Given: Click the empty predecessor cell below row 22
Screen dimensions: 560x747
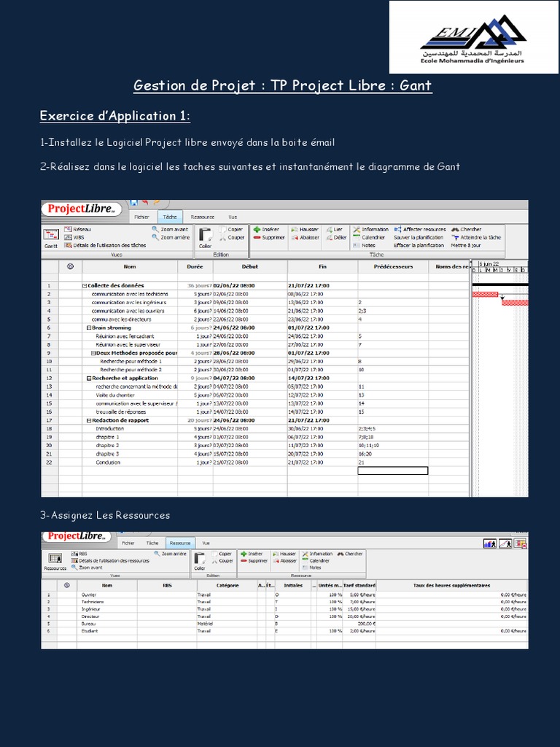Looking at the screenshot, I should [x=393, y=471].
